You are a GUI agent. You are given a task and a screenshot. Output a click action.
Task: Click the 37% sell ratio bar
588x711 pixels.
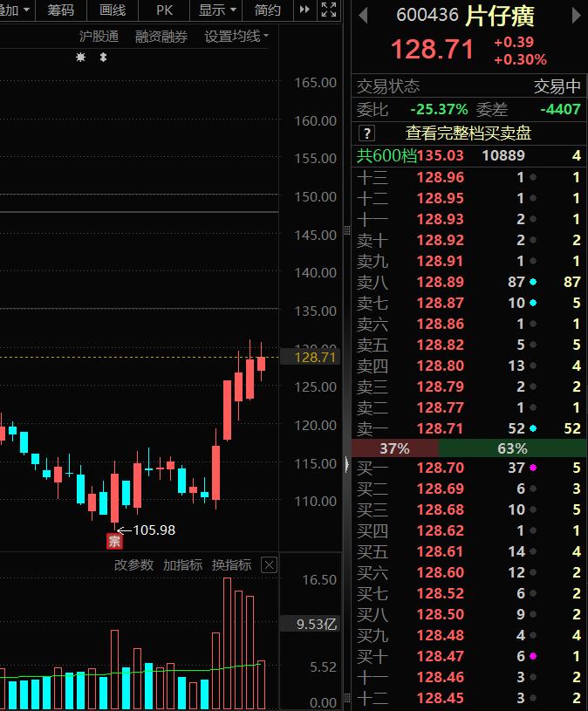tap(395, 448)
